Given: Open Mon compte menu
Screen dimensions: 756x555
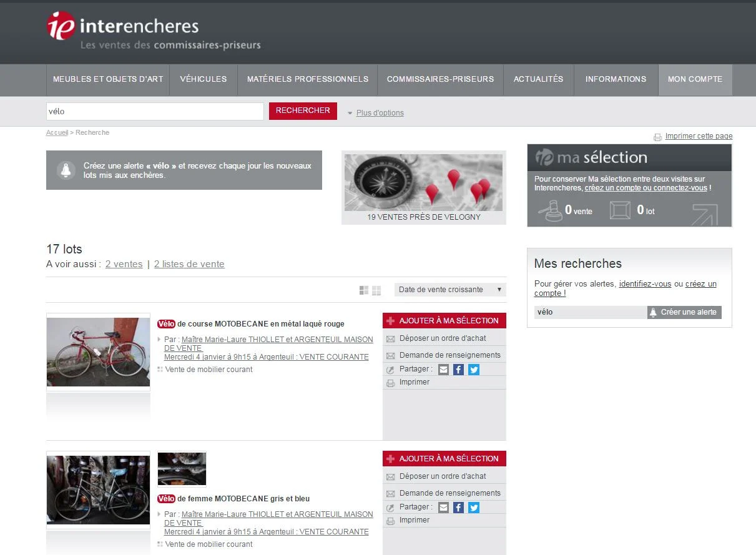Looking at the screenshot, I should click(x=695, y=79).
